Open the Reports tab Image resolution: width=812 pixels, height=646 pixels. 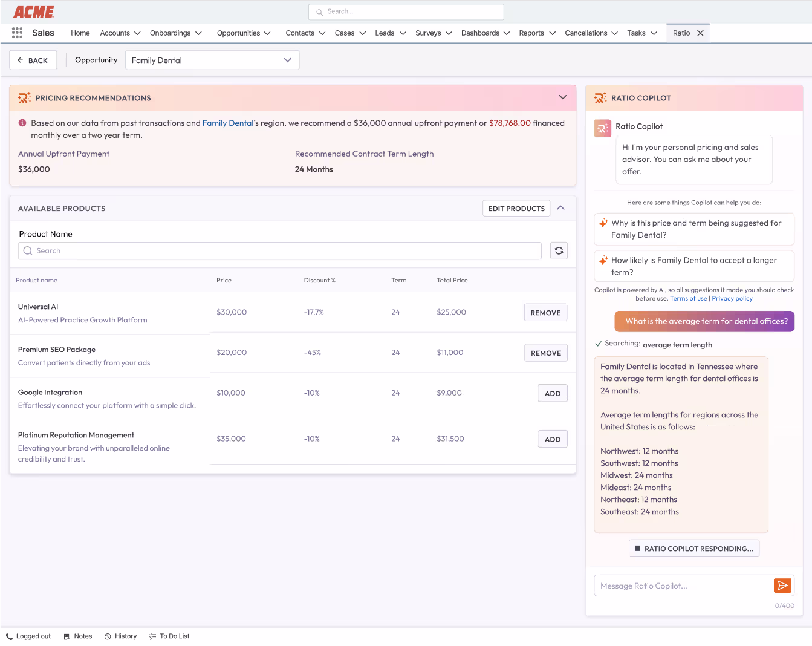tap(531, 33)
